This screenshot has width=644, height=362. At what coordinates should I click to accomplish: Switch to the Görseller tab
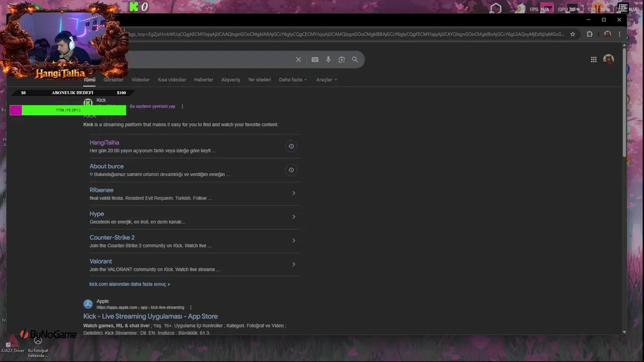coord(113,79)
